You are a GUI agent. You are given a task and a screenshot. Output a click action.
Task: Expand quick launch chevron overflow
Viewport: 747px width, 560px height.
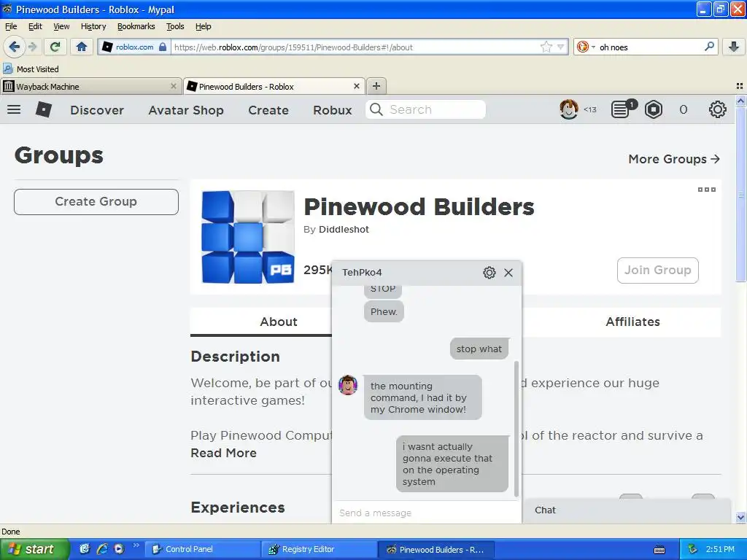click(x=136, y=545)
